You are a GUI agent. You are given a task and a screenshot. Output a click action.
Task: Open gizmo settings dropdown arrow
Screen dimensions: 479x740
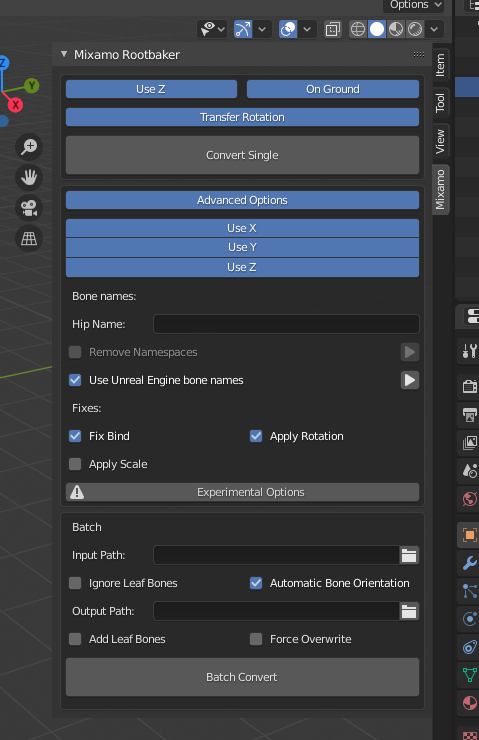coord(262,29)
